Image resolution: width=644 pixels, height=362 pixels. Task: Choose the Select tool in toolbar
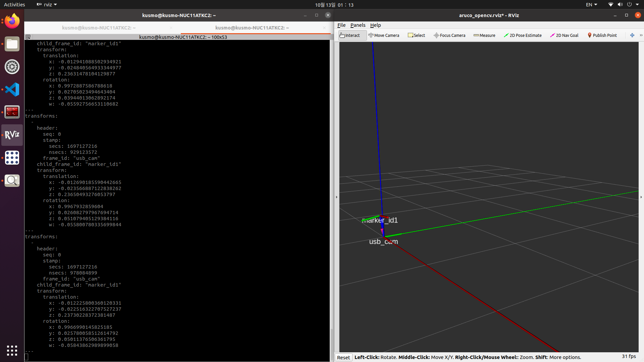[416, 35]
